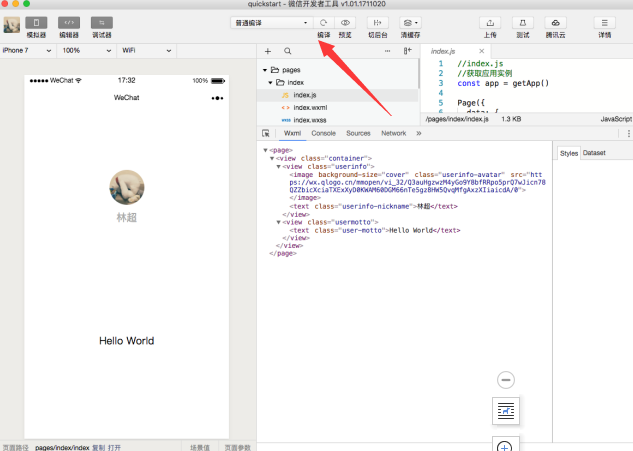This screenshot has width=633, height=451.
Task: Select index.wxml in file tree
Action: (x=310, y=107)
